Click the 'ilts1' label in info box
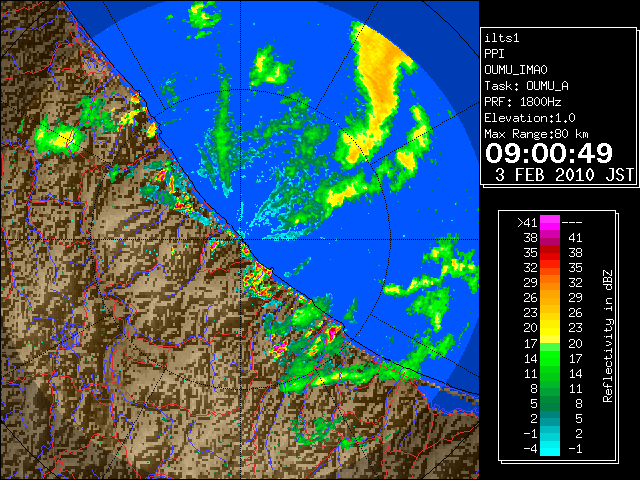Viewport: 640px width, 480px height. [502, 38]
